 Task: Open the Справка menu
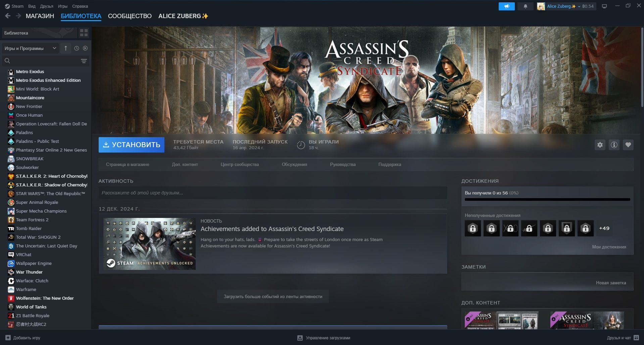(x=80, y=6)
